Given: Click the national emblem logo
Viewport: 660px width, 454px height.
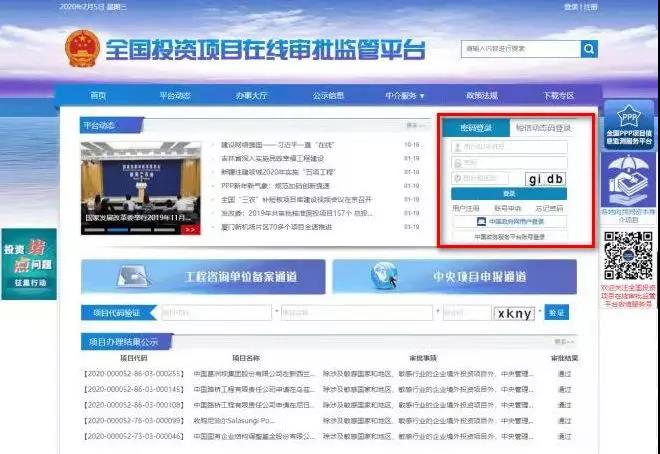Looking at the screenshot, I should coord(82,49).
